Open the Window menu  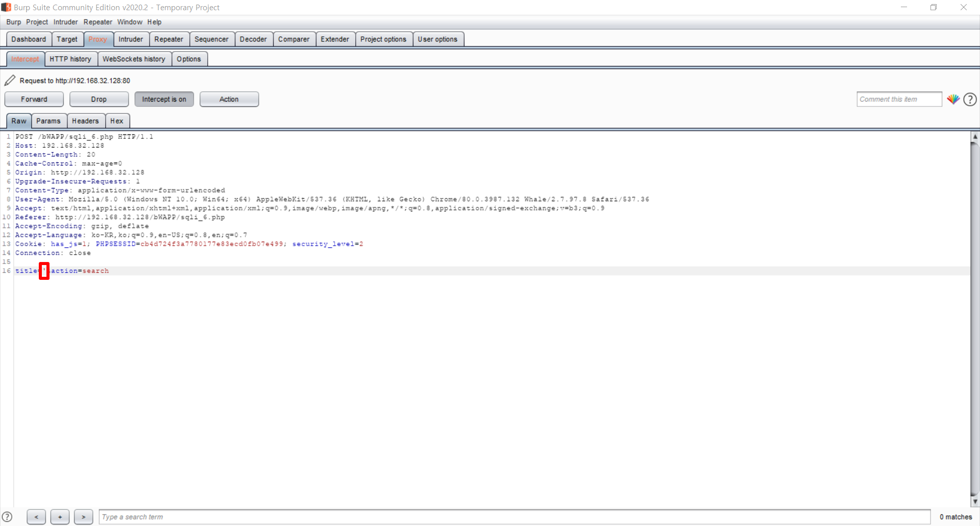click(x=130, y=22)
